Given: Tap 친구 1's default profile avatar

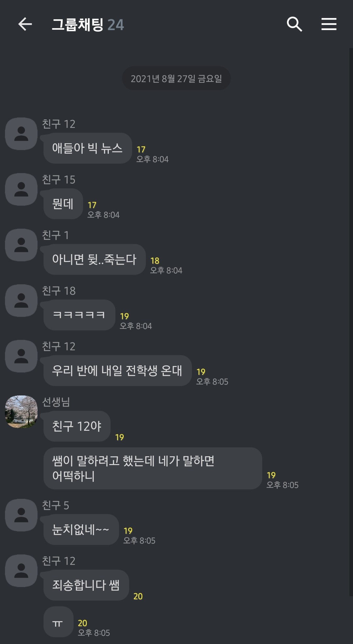Looking at the screenshot, I should pyautogui.click(x=21, y=245).
